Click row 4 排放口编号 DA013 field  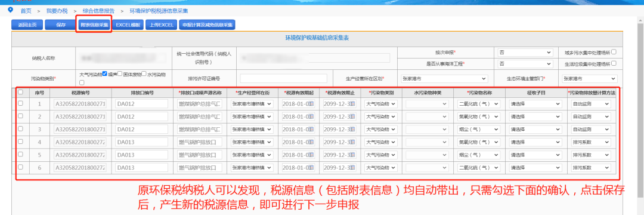(142, 142)
